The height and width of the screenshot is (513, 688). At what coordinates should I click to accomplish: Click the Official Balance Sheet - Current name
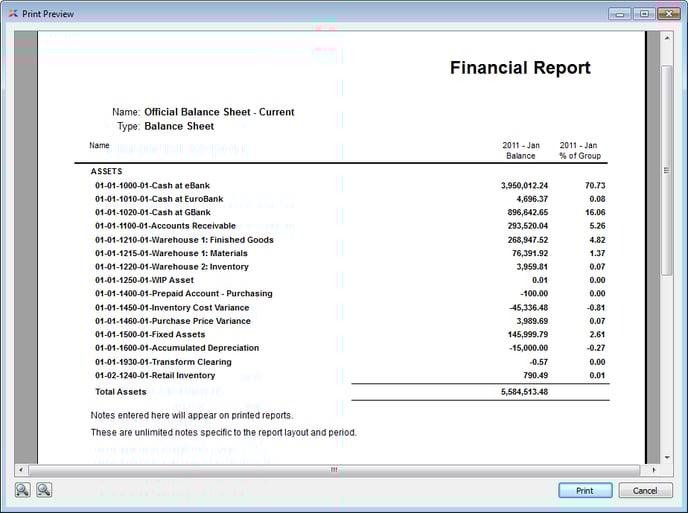(219, 112)
